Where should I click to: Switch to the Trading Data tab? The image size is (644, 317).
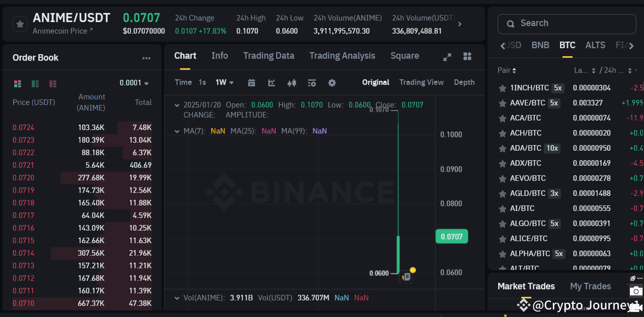coord(269,56)
